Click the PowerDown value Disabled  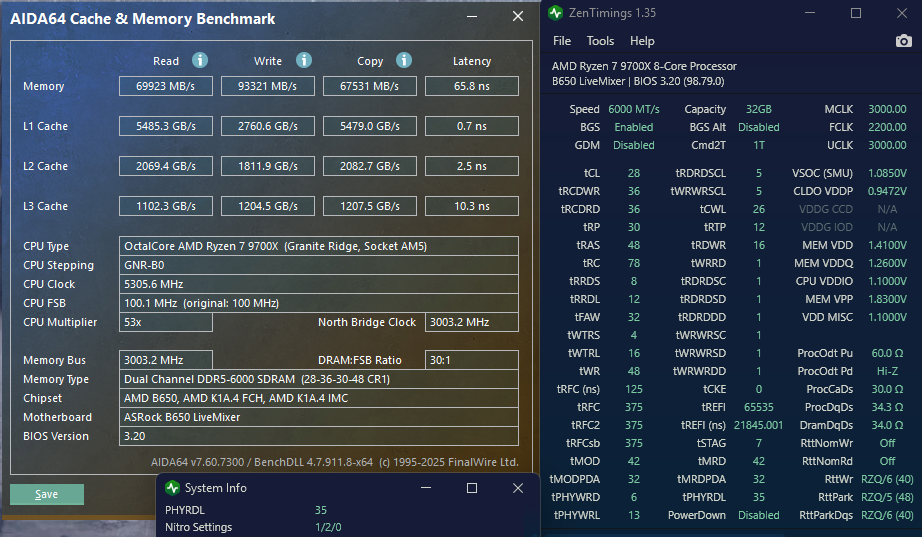point(759,515)
